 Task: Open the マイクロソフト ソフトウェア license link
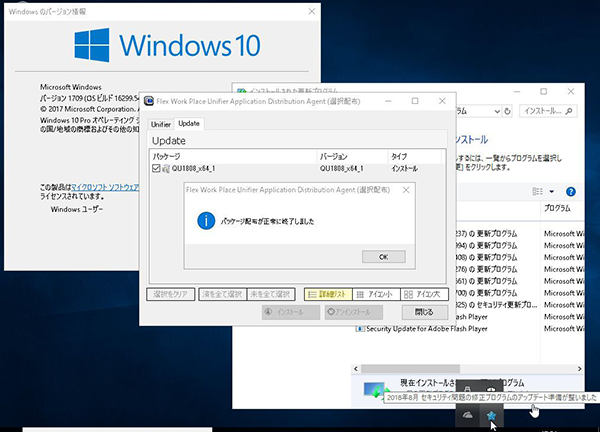click(105, 187)
